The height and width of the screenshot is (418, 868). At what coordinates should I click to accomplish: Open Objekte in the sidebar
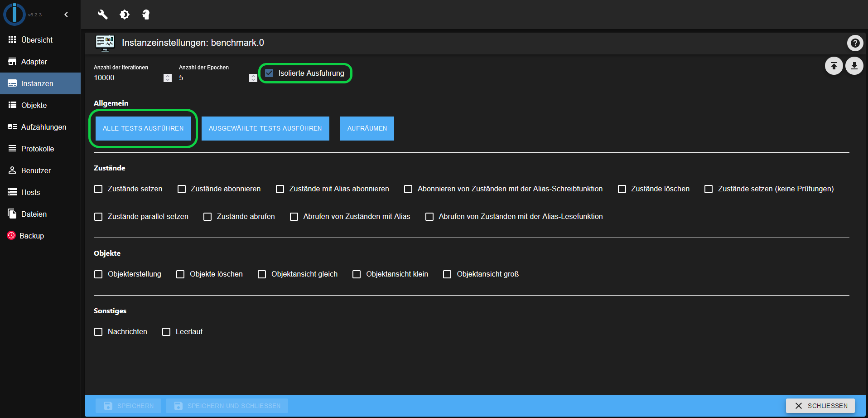coord(40,105)
